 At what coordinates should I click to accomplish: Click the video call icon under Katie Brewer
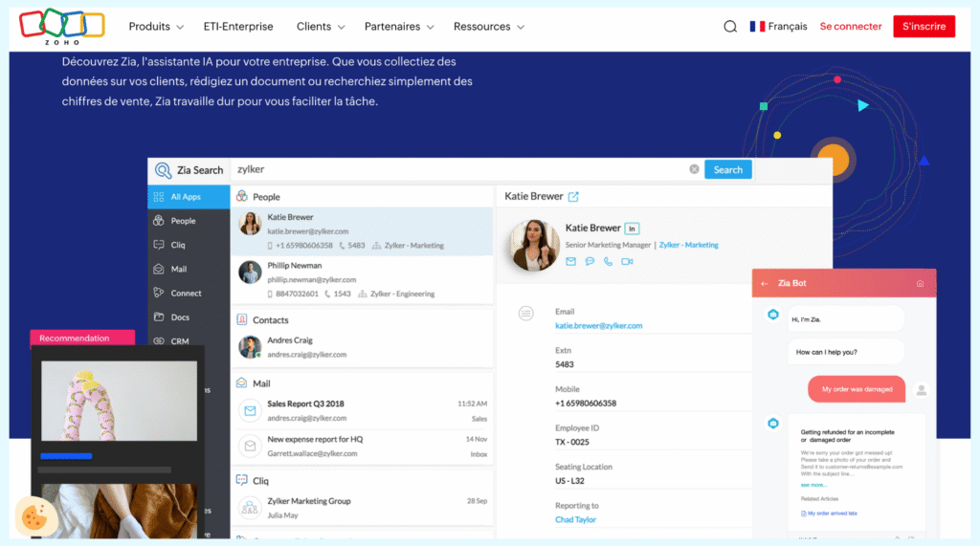(x=627, y=261)
